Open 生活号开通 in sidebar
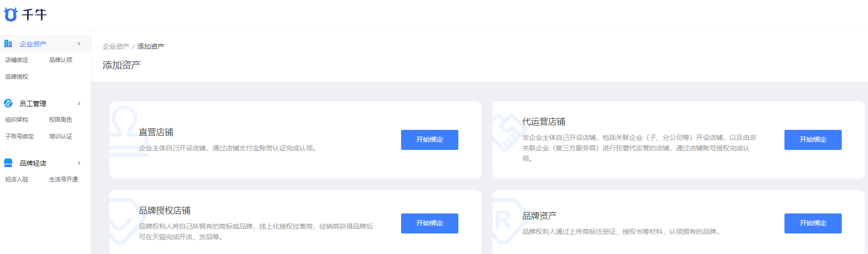868x254 pixels. point(64,180)
